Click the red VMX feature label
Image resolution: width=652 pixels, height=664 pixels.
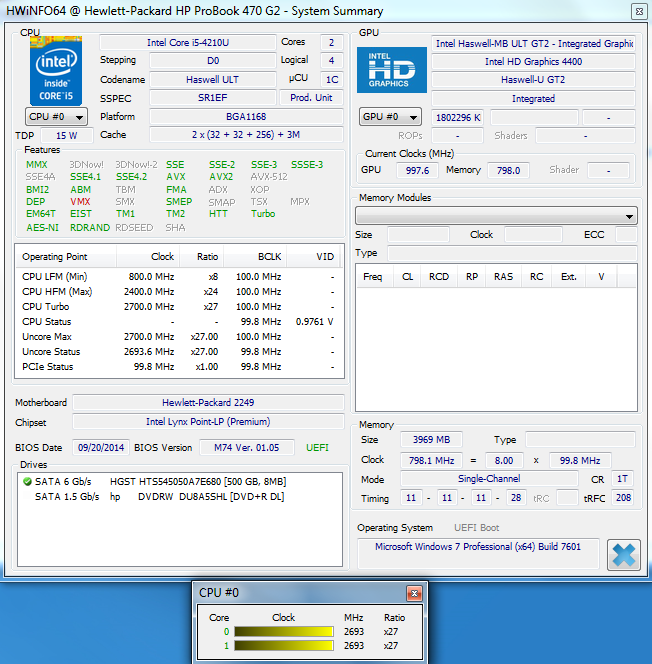click(x=80, y=202)
